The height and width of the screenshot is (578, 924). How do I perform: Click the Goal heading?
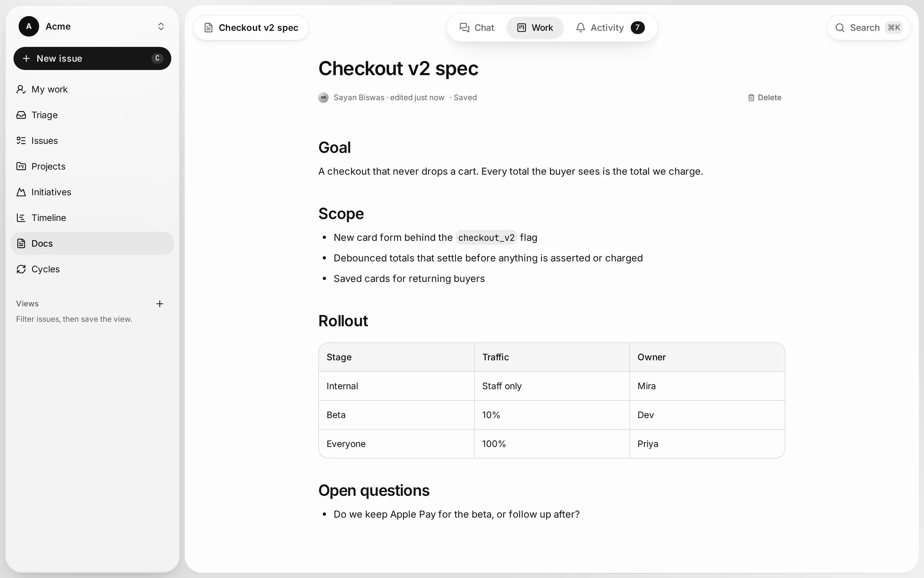point(335,148)
